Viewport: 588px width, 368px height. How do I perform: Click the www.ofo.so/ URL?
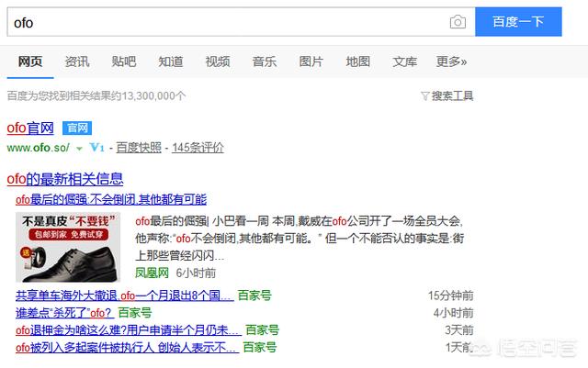point(39,148)
